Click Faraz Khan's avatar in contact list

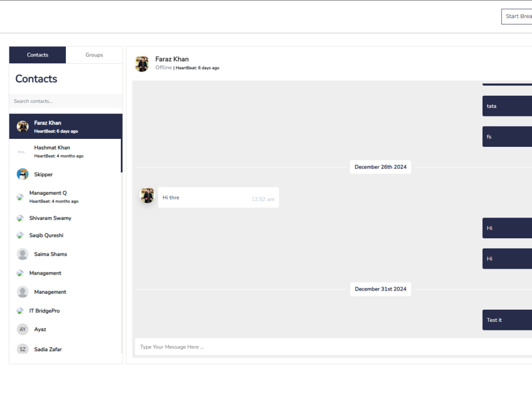tap(23, 127)
